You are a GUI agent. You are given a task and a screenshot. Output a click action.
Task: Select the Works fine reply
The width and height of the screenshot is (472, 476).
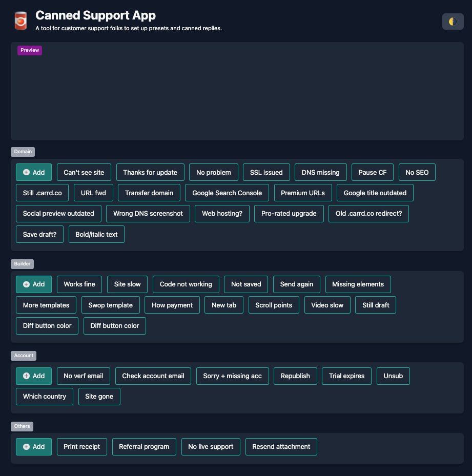[79, 284]
